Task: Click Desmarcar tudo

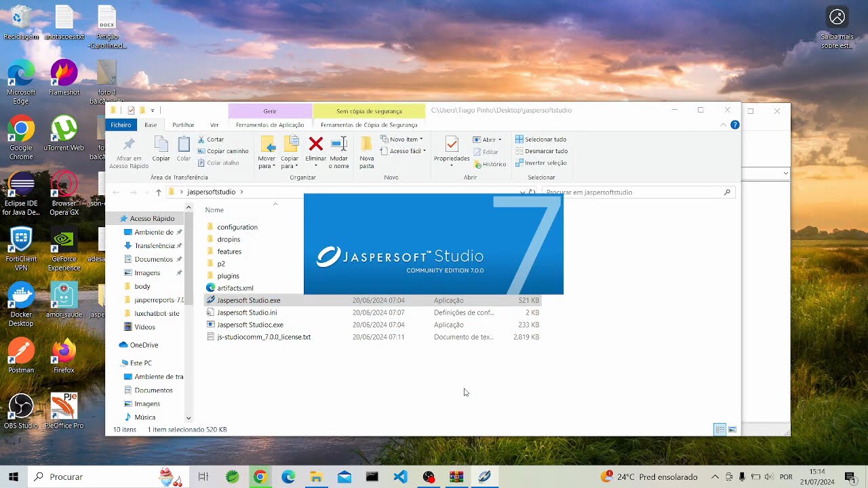Action: click(x=541, y=151)
